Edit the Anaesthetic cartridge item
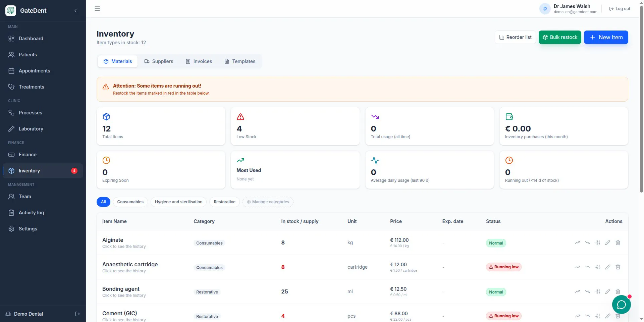This screenshot has height=322, width=644. pyautogui.click(x=607, y=267)
